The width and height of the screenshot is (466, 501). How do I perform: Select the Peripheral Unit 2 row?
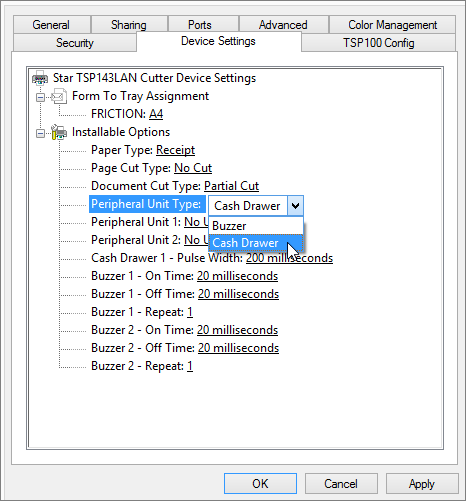[150, 240]
